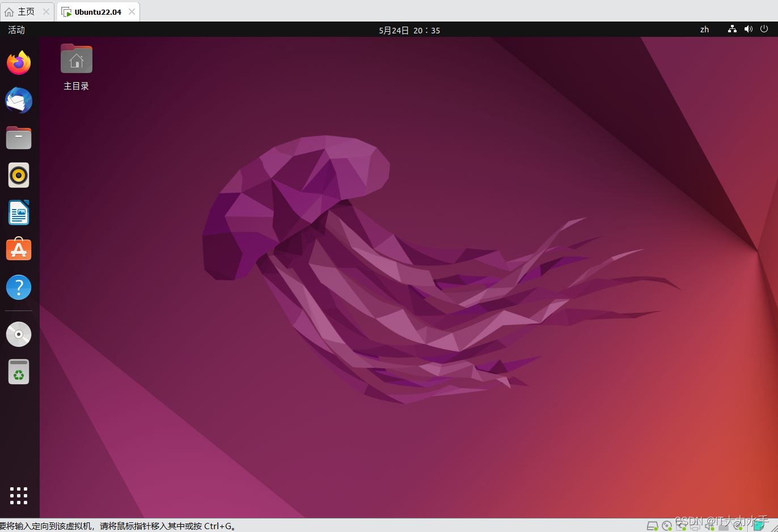Click VMware hard disk status icon
The height and width of the screenshot is (532, 778).
652,526
